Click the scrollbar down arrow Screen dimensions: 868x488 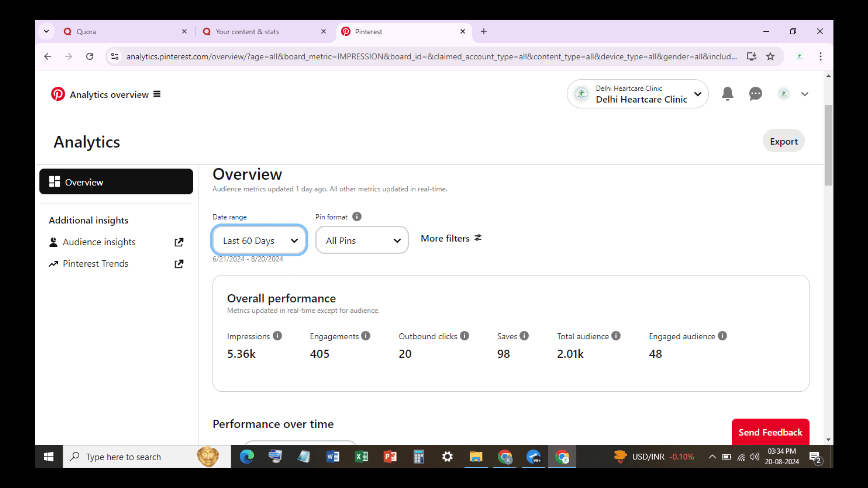coord(828,440)
